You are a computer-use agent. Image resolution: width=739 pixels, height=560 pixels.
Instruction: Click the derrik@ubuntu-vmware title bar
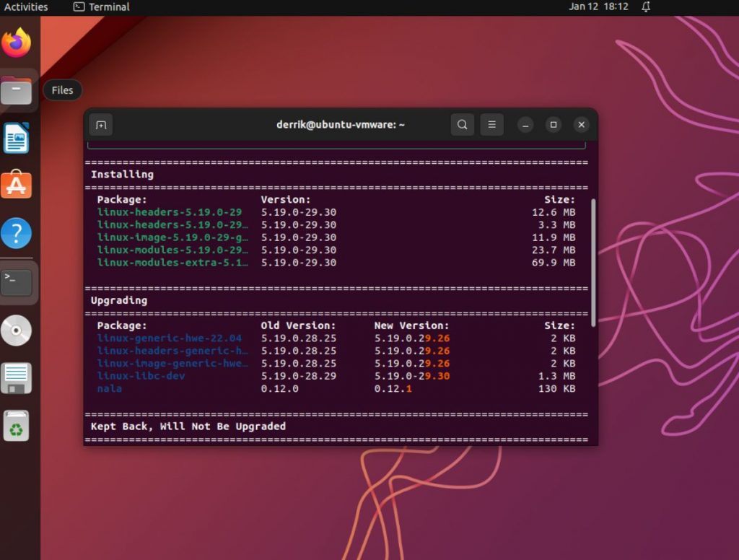click(x=341, y=124)
